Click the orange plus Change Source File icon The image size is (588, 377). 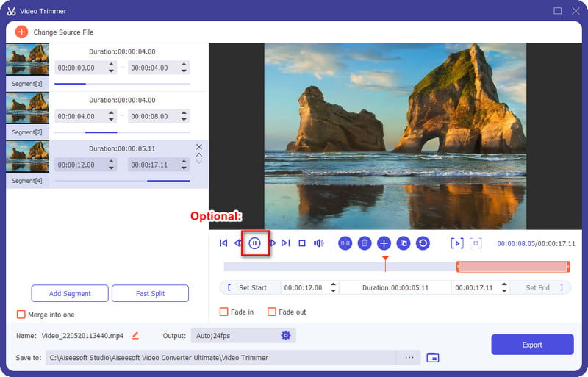tap(21, 32)
